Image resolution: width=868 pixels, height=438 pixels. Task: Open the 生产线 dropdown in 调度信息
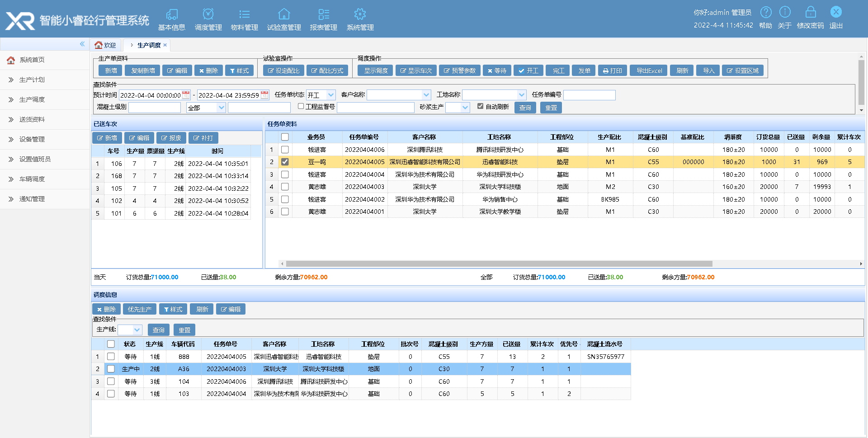137,330
